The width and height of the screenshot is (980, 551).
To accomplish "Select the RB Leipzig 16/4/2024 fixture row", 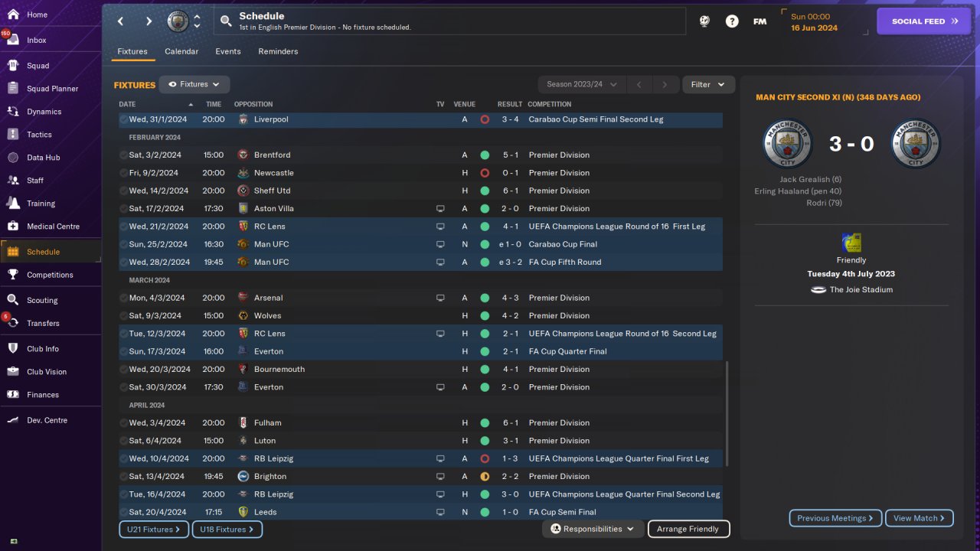I will click(x=420, y=494).
